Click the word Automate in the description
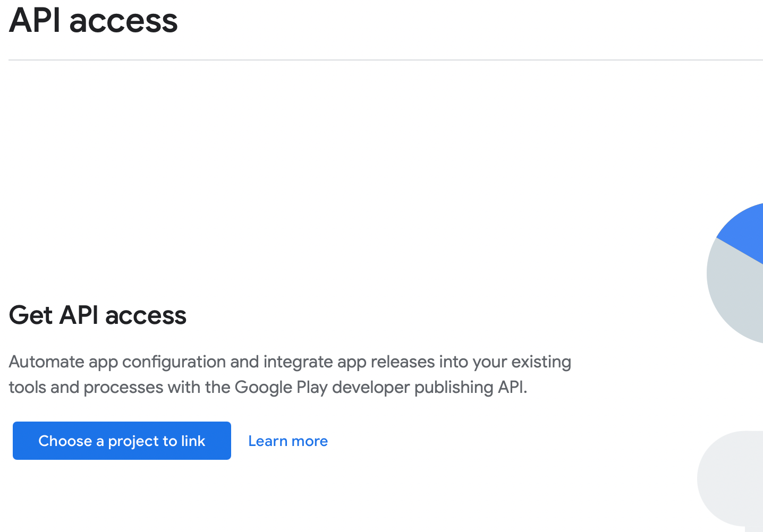763x532 pixels. [47, 362]
